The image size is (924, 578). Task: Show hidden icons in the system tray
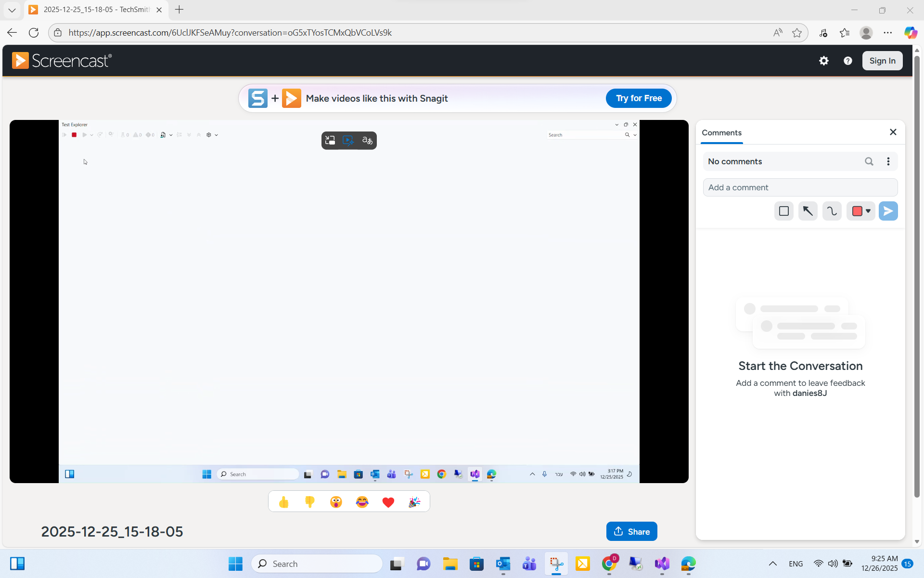coord(773,564)
